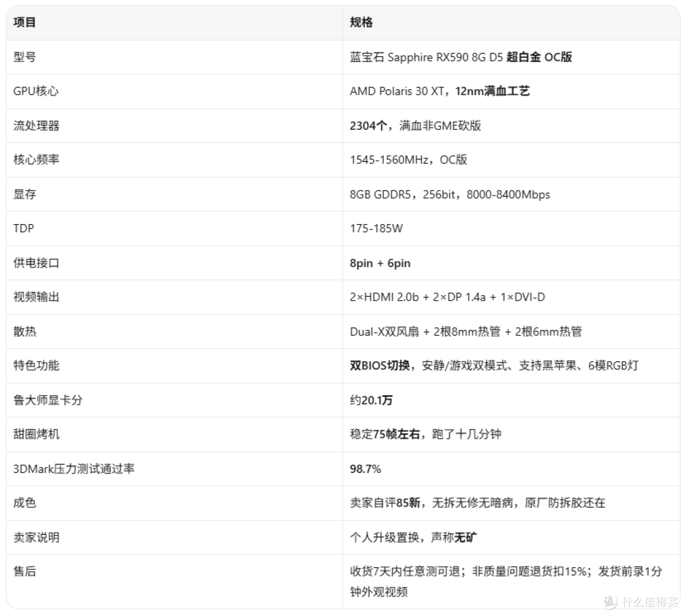Select the 3DMark压力测试通过率 label
Image resolution: width=684 pixels, height=616 pixels.
[x=73, y=468]
